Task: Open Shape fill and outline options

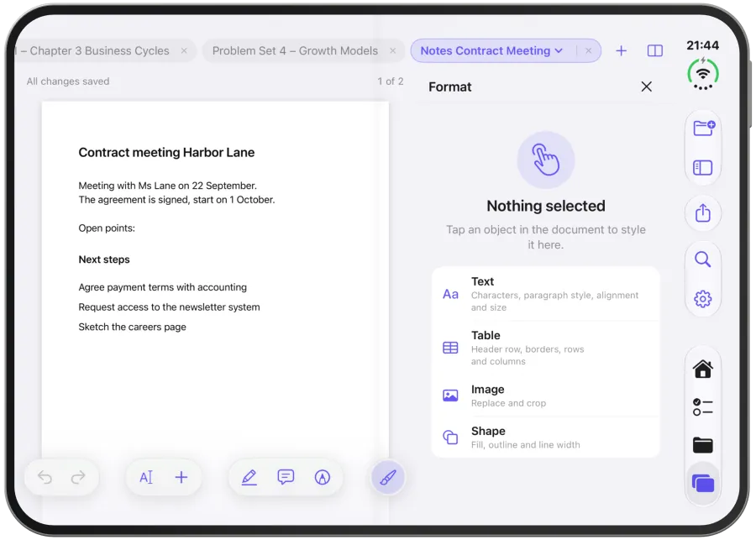Action: [545, 438]
